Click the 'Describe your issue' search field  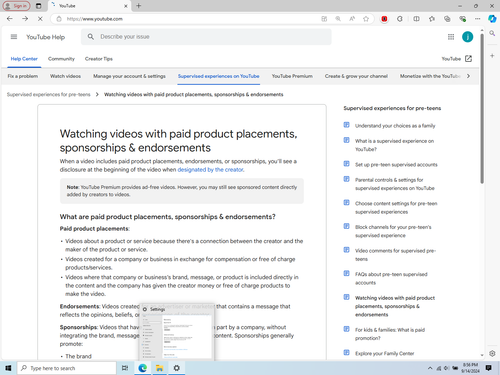coord(206,37)
